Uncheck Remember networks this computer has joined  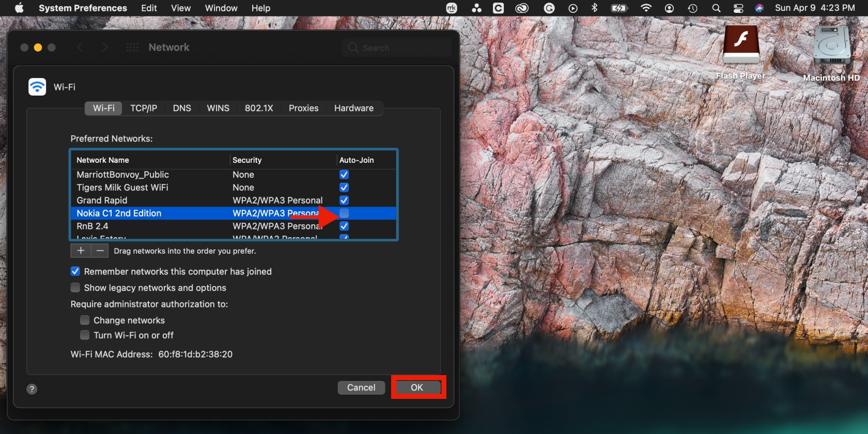coord(75,271)
